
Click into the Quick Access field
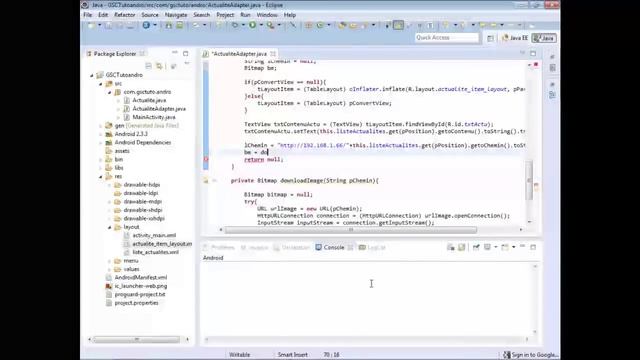447,38
